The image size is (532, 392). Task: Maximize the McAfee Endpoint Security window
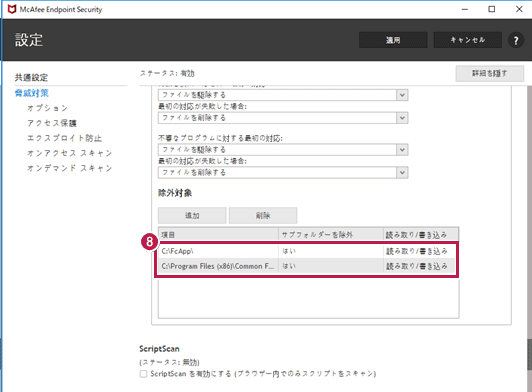click(492, 9)
